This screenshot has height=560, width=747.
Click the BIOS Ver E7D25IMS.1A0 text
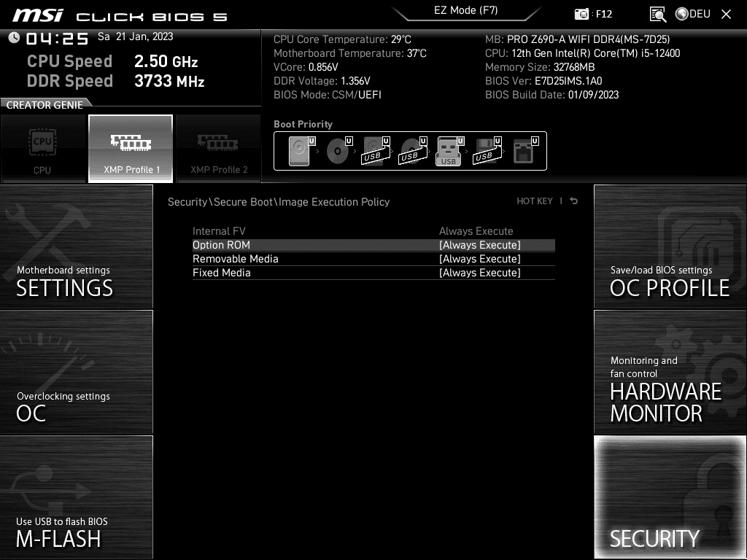(x=543, y=81)
